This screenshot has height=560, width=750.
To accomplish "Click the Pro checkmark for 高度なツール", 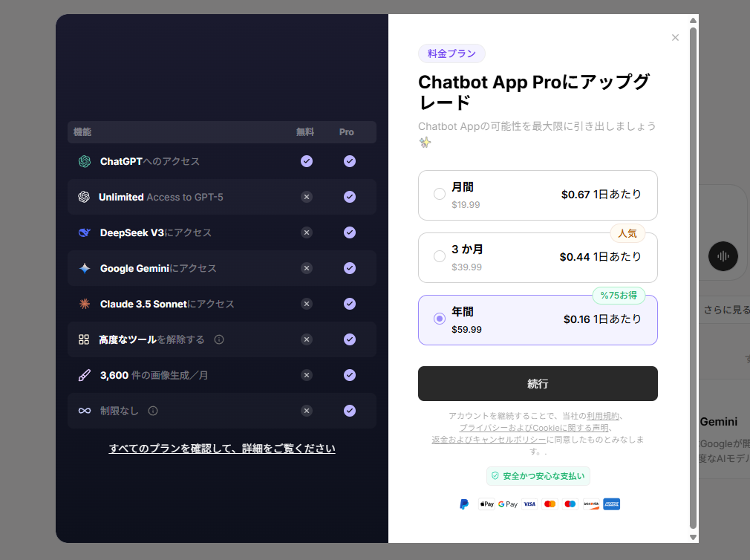I will point(350,339).
